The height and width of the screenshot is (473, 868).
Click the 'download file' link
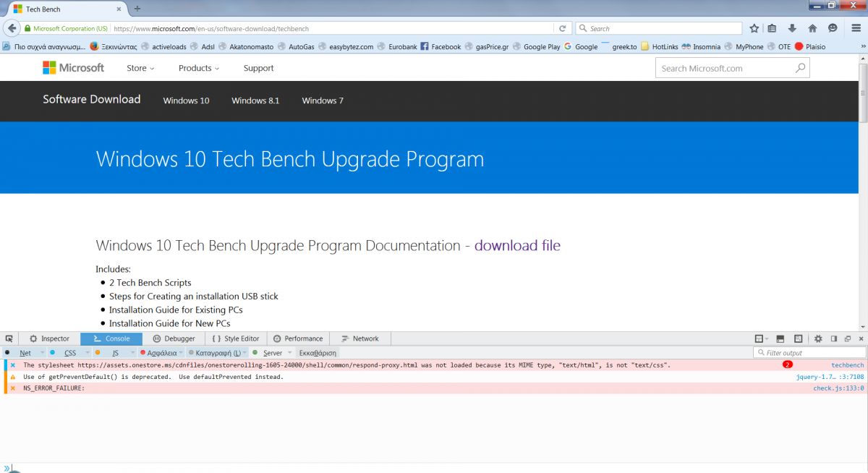click(x=517, y=245)
